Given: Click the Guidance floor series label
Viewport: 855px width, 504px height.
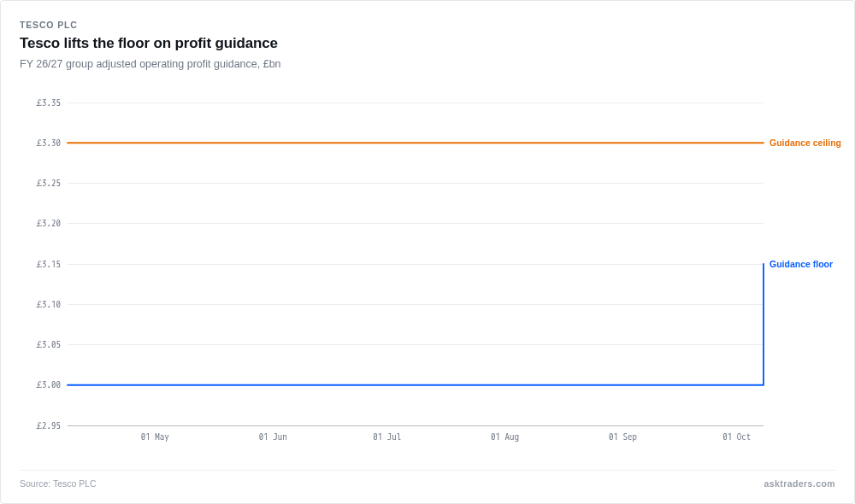Looking at the screenshot, I should 800,264.
